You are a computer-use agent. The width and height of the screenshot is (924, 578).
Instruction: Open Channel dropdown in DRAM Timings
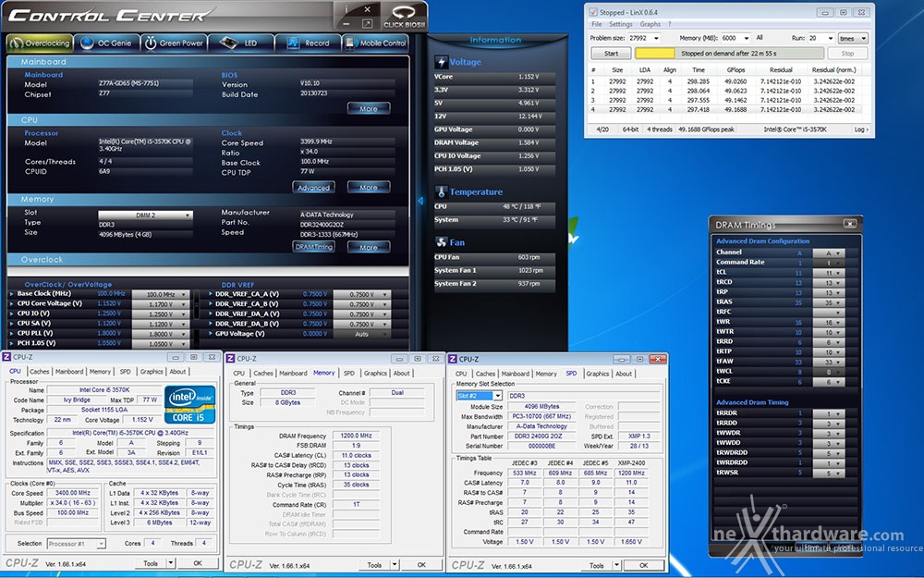pos(829,253)
